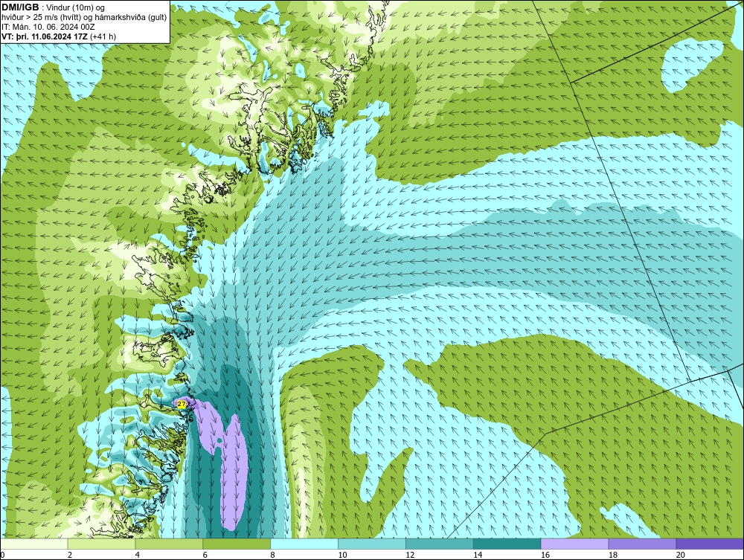This screenshot has height=560, width=744.
Task: Click the 16–18 m/s lavender legend swatch
Action: [x=574, y=544]
